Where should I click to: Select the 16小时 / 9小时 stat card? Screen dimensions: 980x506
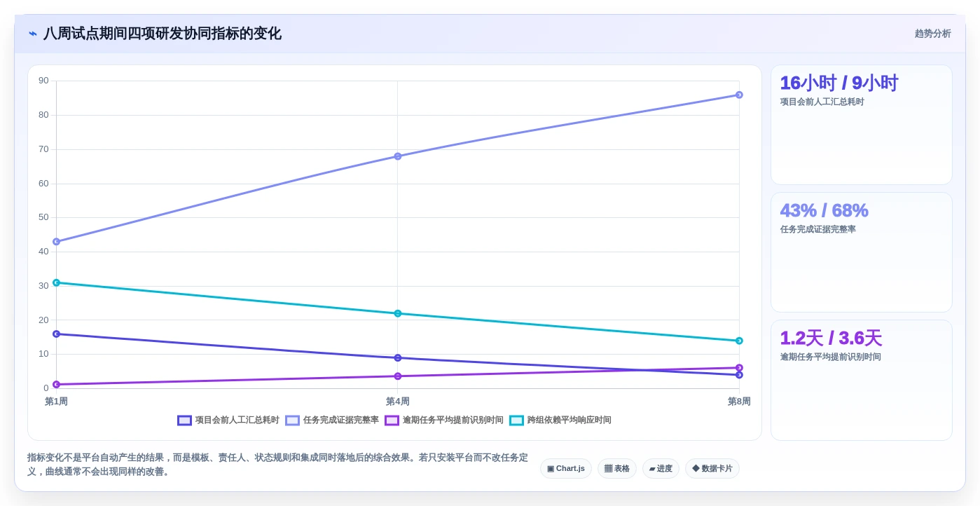[x=862, y=125]
